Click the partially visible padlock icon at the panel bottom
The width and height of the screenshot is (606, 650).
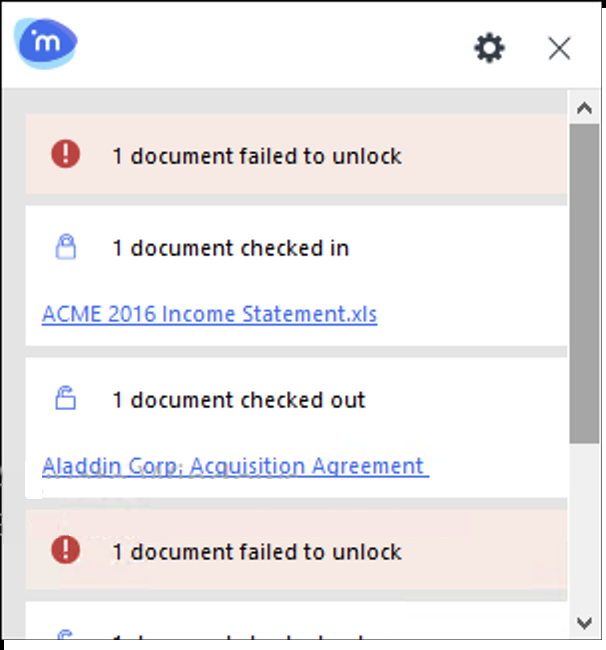pyautogui.click(x=65, y=633)
